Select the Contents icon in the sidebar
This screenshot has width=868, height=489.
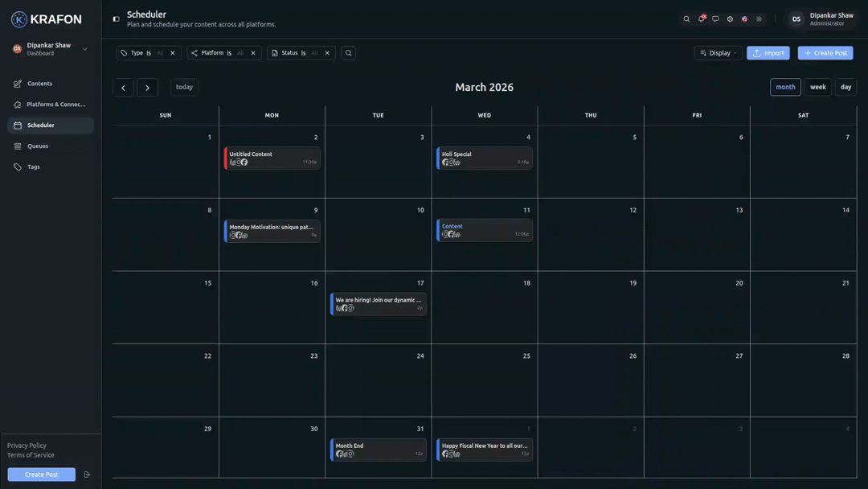click(38, 83)
